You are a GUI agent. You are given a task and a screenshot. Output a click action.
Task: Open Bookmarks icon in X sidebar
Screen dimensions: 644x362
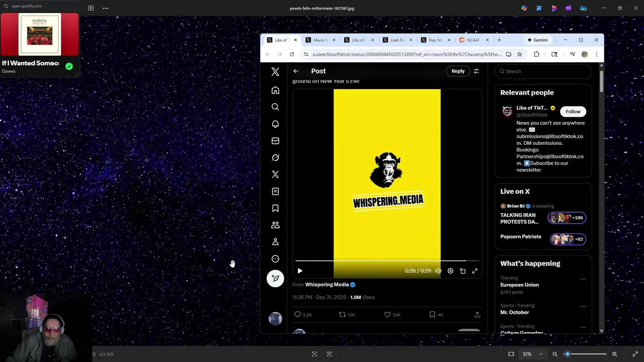coord(275,208)
